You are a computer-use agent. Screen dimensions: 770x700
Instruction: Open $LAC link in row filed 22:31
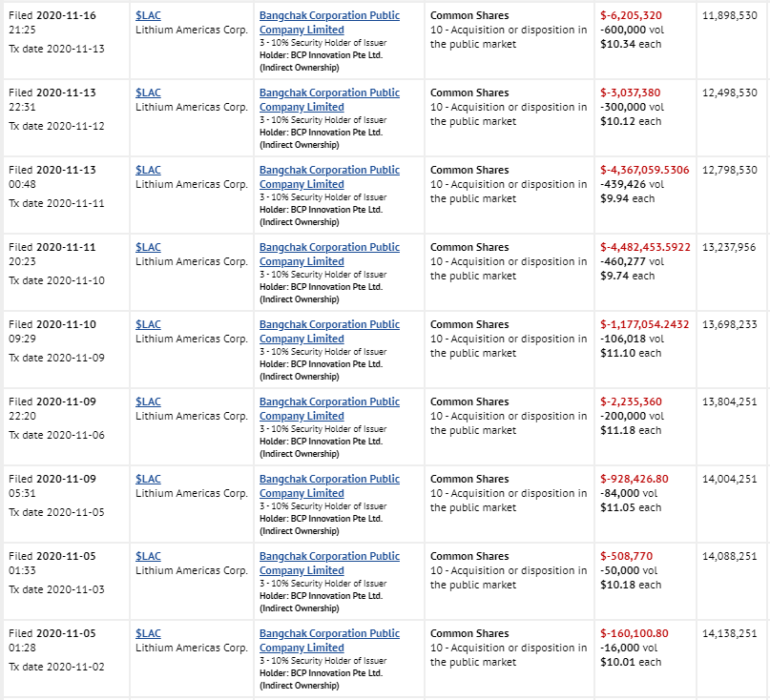coord(148,93)
